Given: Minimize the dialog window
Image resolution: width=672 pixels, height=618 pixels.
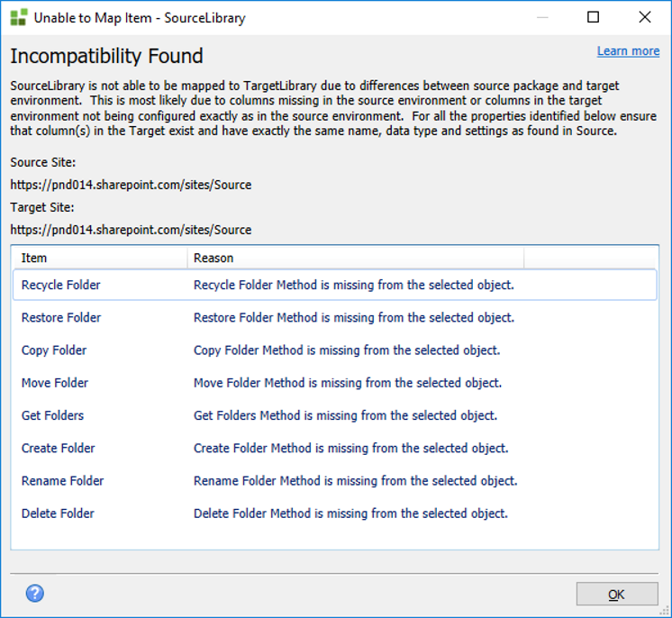Looking at the screenshot, I should click(x=541, y=17).
